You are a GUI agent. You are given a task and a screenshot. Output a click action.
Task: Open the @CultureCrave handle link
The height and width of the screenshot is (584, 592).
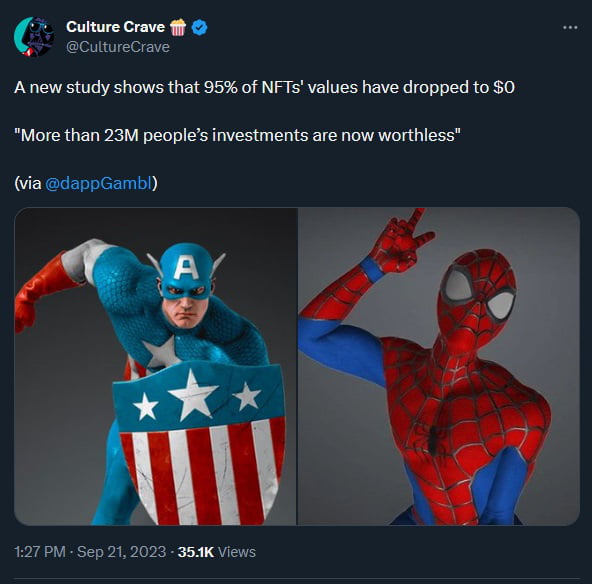[x=118, y=47]
